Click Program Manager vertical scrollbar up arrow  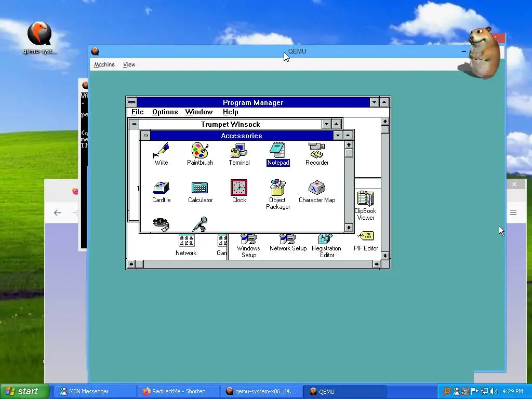coord(385,122)
